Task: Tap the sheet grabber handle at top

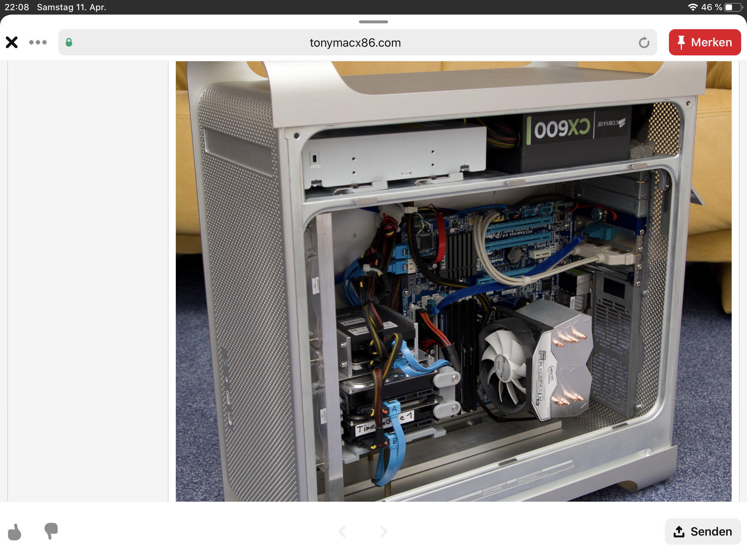Action: click(373, 22)
